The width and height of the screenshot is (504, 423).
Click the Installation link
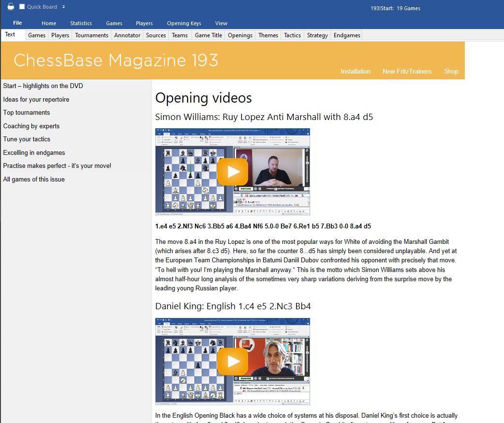[x=356, y=71]
